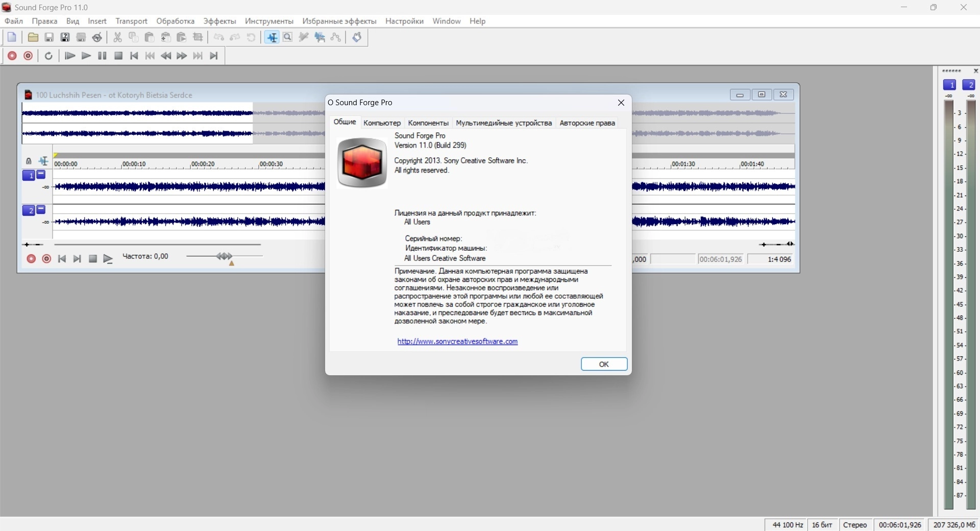The image size is (980, 531).
Task: Open the Эффекты menu
Action: click(220, 21)
